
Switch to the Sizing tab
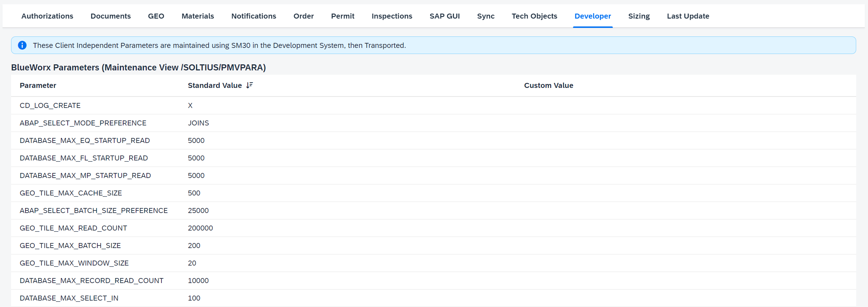point(639,16)
